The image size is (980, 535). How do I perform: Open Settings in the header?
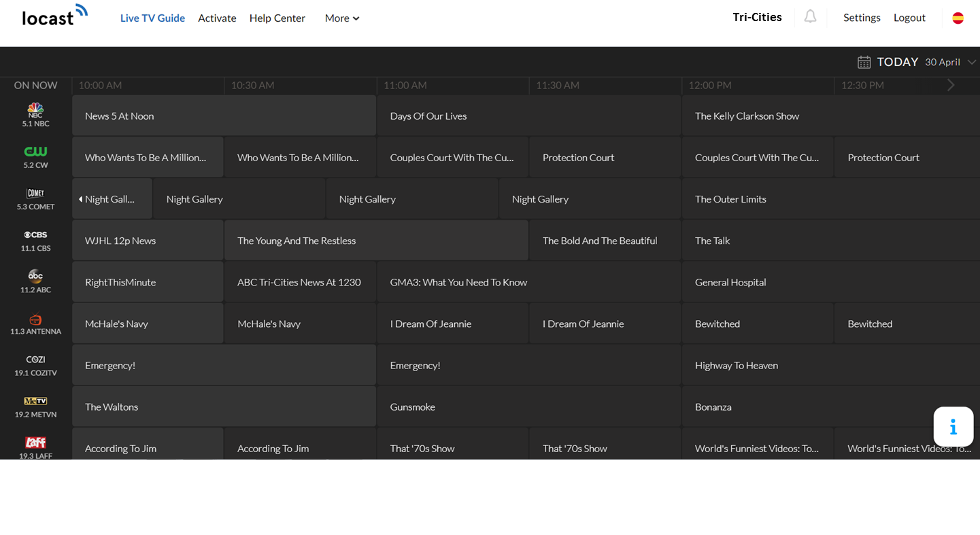(862, 18)
